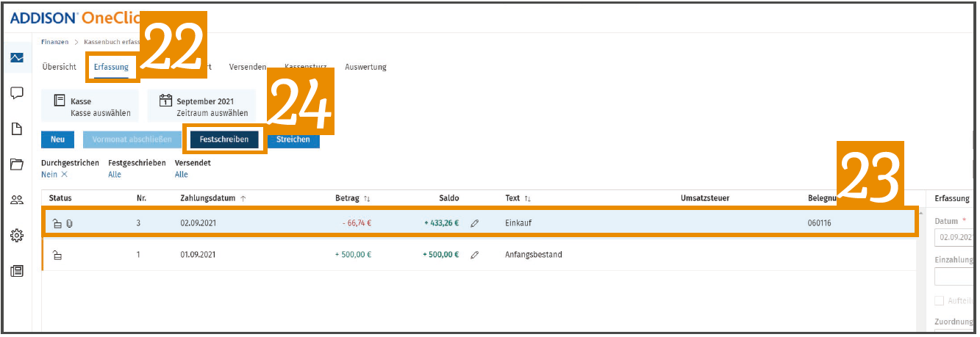The image size is (980, 337).
Task: Open the folder icon in sidebar
Action: click(17, 164)
